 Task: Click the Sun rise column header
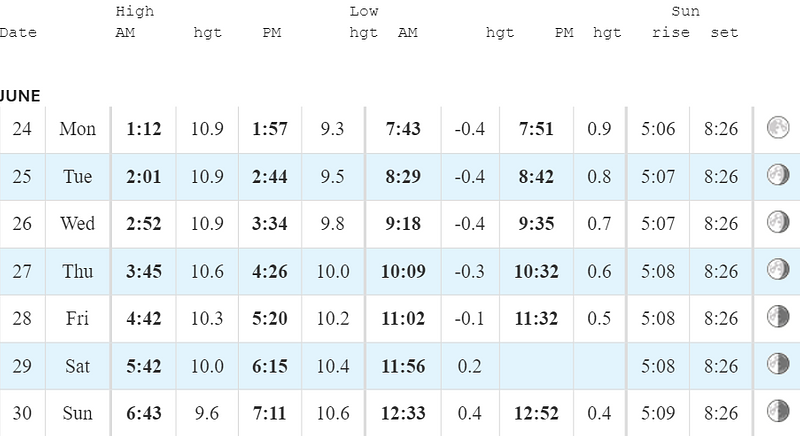tap(671, 33)
